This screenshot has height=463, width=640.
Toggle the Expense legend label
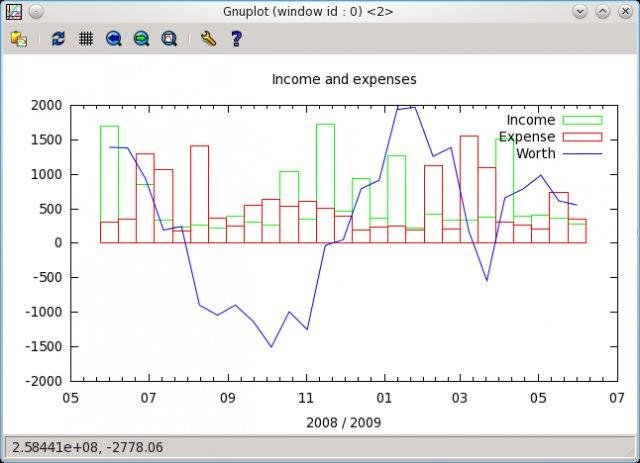(x=526, y=137)
